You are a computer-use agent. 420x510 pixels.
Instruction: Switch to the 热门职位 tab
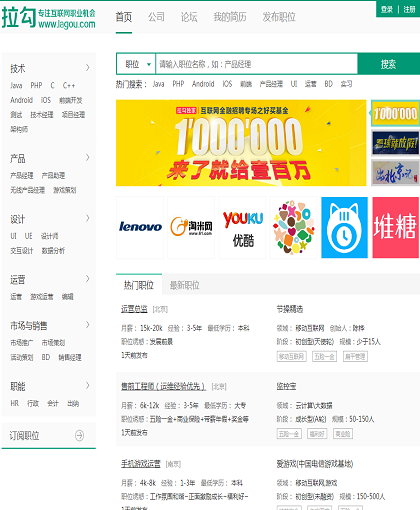pyautogui.click(x=139, y=285)
